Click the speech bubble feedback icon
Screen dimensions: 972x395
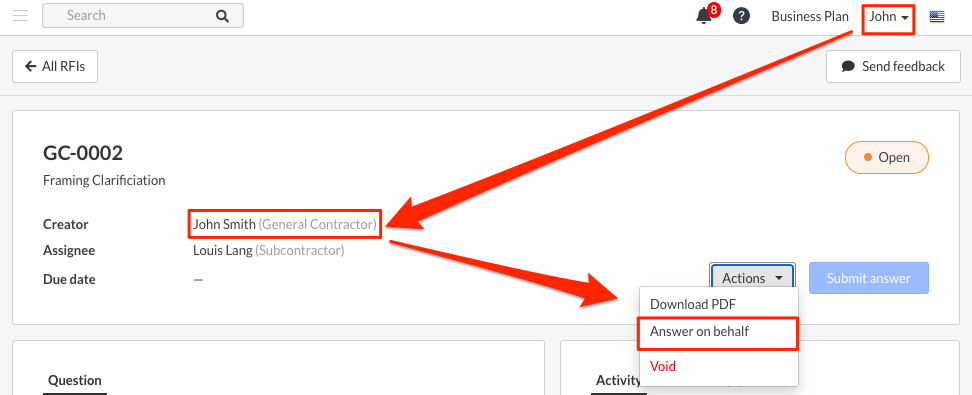coord(848,66)
